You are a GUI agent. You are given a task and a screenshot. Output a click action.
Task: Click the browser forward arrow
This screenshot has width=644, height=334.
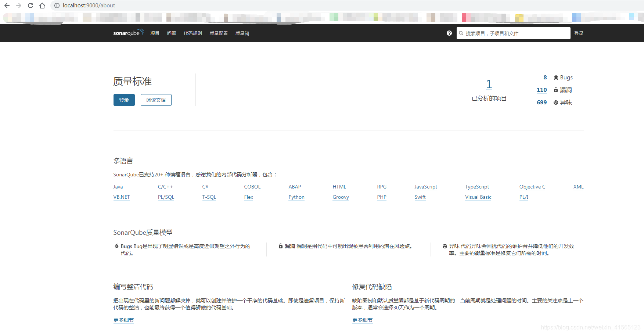(x=19, y=6)
